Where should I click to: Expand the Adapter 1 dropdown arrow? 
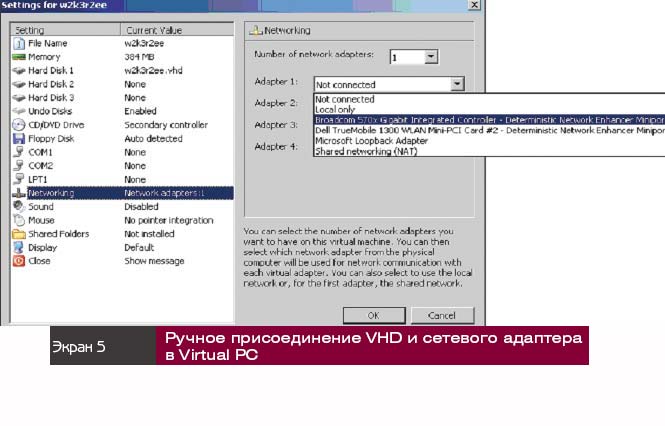click(x=456, y=86)
